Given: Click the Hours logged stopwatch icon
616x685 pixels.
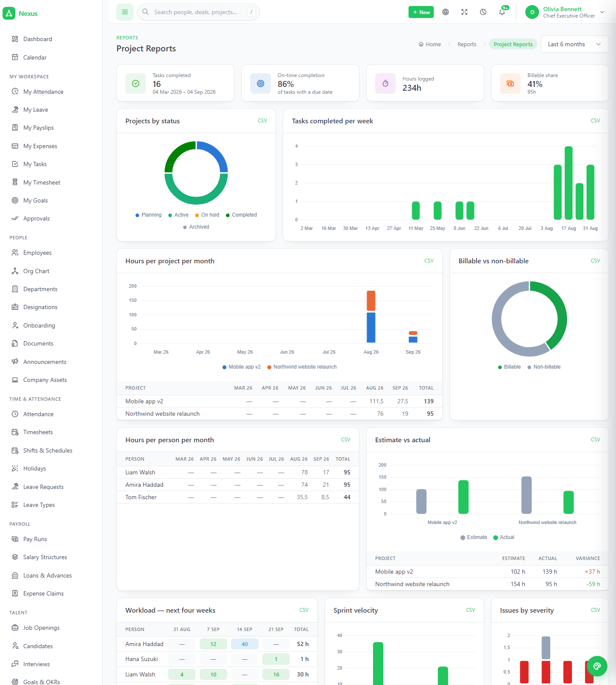Looking at the screenshot, I should point(385,83).
